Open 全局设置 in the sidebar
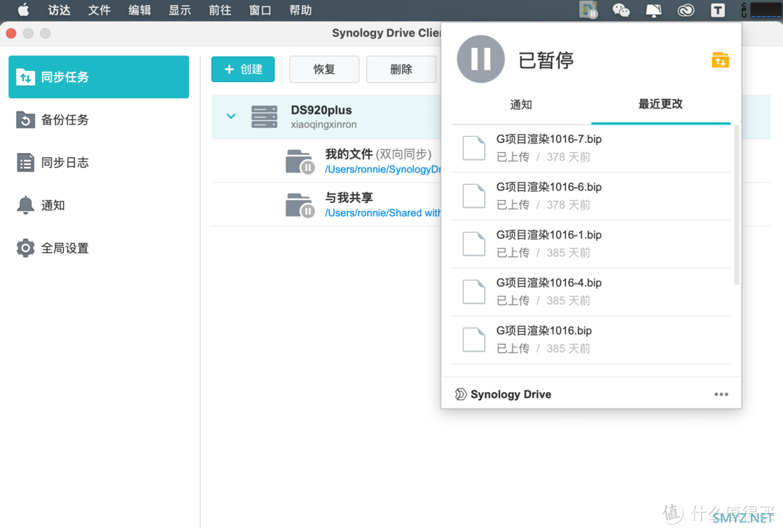 coord(99,248)
